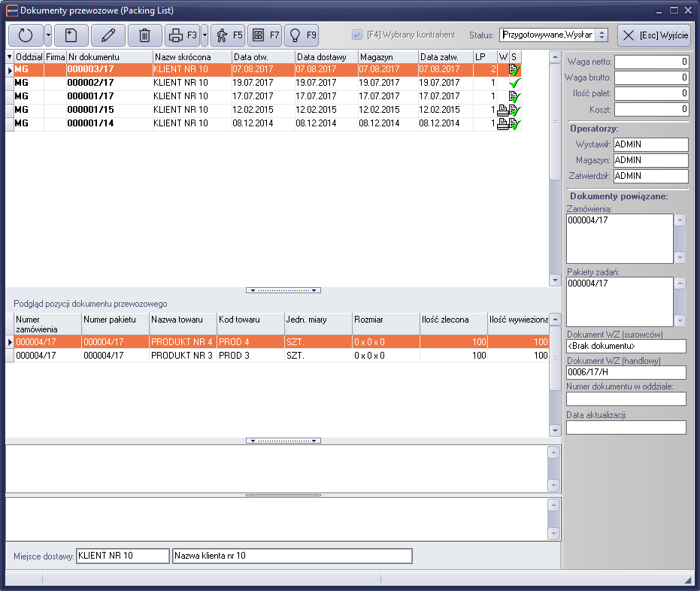The width and height of the screenshot is (700, 591).
Task: Click the pencil edit icon
Action: click(108, 35)
